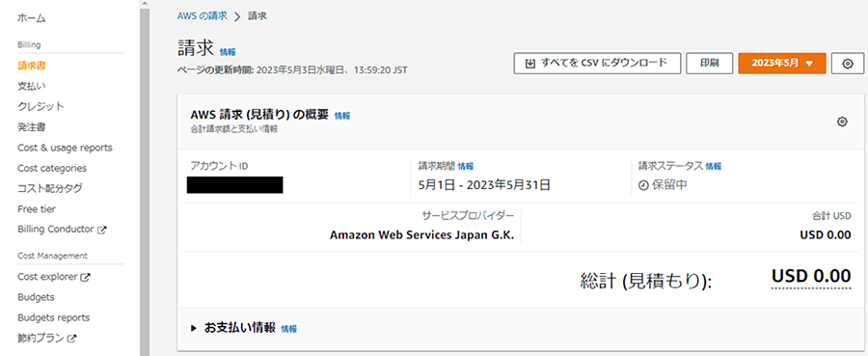Expand the お支払い情報 section triangle
The height and width of the screenshot is (356, 868).
click(194, 328)
